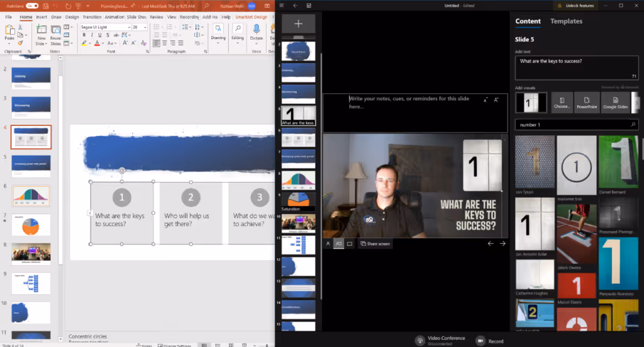Increase the notes font size in presenter app
644x347 pixels.
tap(497, 100)
